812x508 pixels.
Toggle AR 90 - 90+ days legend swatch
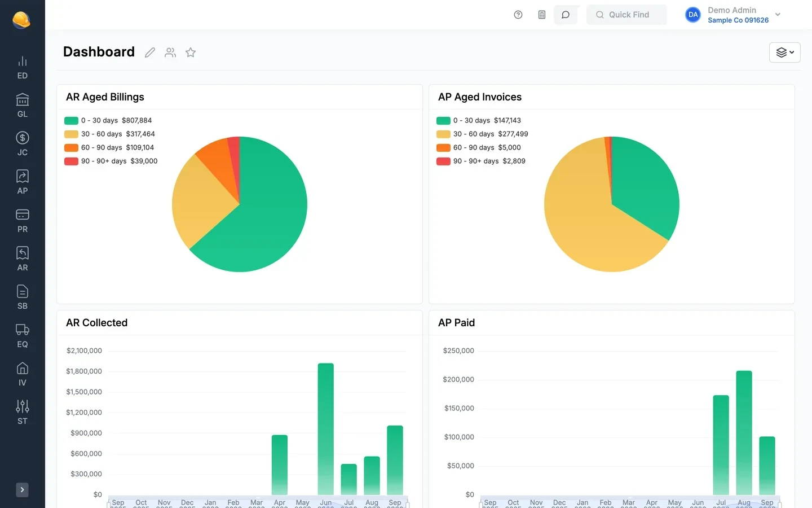tap(71, 161)
